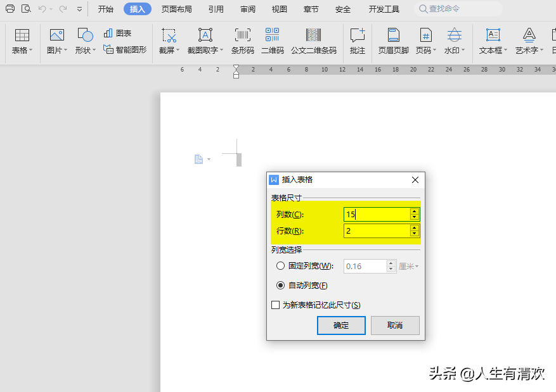Open the 视图 tab
Screen dimensions: 556x392
[279, 9]
